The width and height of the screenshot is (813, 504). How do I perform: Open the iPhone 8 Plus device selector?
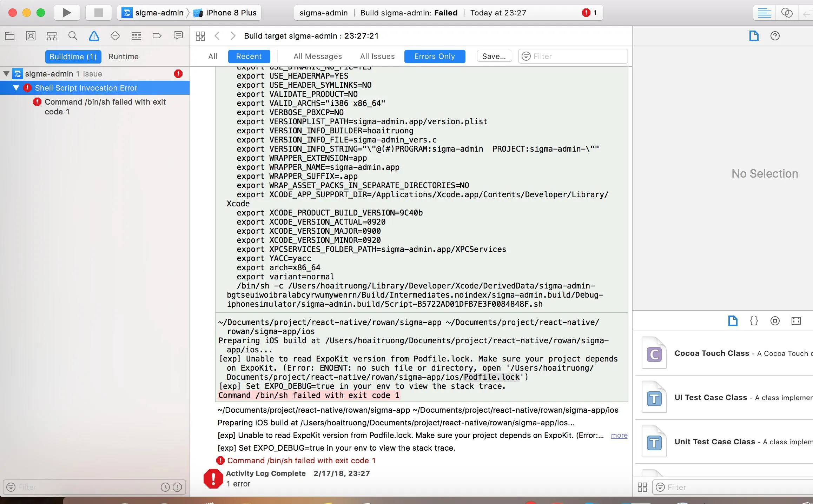pyautogui.click(x=231, y=13)
